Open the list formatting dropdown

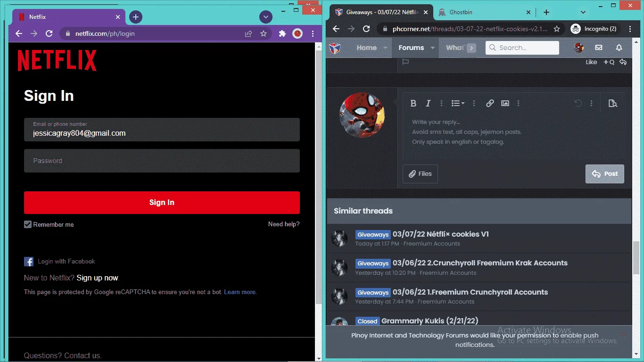pyautogui.click(x=458, y=103)
